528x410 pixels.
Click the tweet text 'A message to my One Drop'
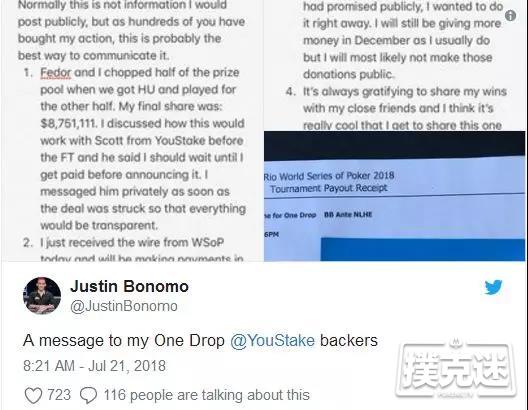coord(124,340)
